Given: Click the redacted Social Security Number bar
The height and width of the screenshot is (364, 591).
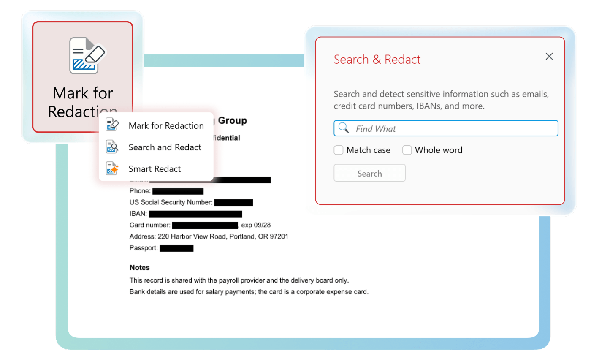Looking at the screenshot, I should pyautogui.click(x=233, y=203).
